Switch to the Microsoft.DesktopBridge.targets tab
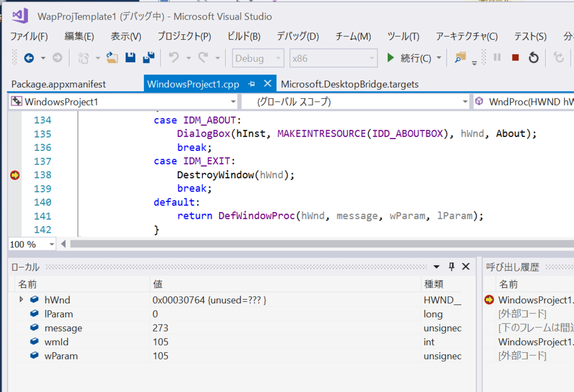 tap(350, 84)
